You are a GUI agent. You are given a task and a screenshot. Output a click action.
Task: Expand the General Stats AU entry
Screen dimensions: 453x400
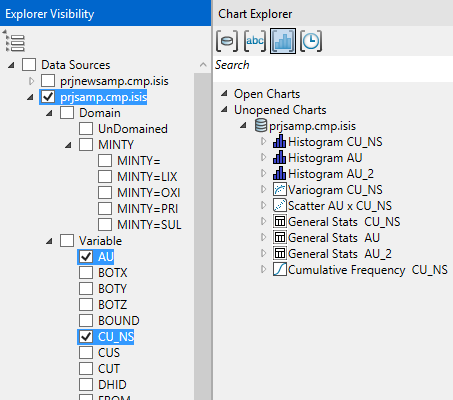tap(263, 237)
